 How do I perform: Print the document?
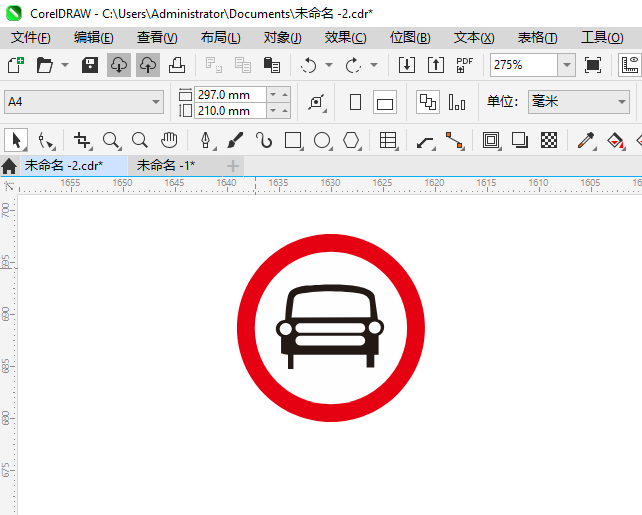click(177, 65)
